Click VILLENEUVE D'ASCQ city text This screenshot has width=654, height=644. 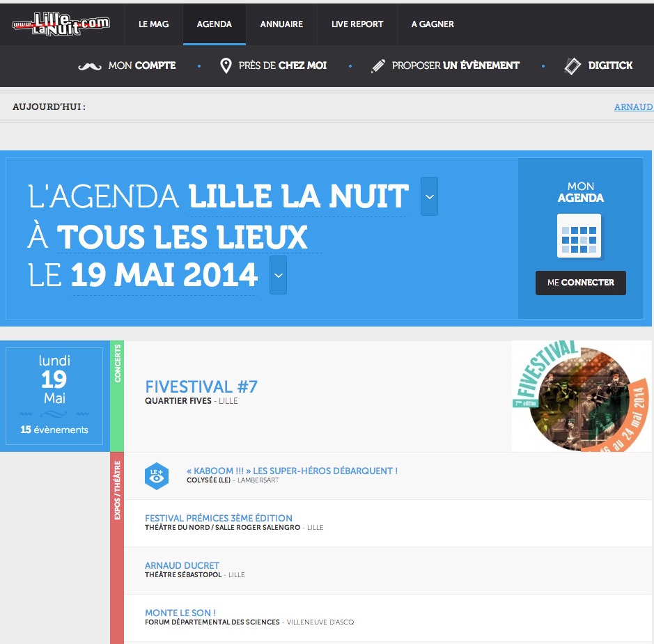click(320, 622)
